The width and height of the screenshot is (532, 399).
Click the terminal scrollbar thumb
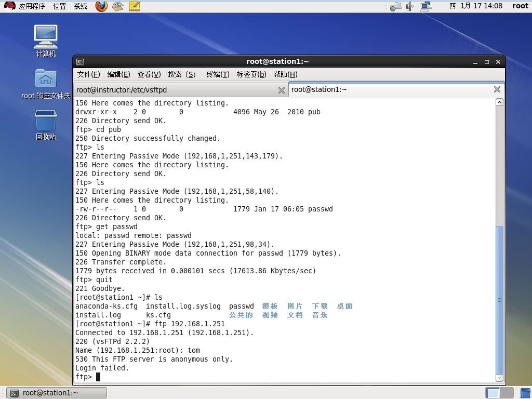click(499, 300)
